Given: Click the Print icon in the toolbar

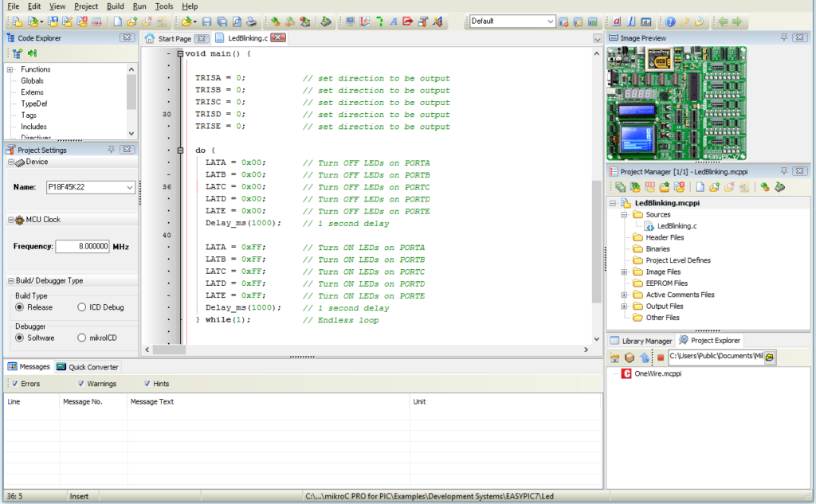Looking at the screenshot, I should pos(251,21).
